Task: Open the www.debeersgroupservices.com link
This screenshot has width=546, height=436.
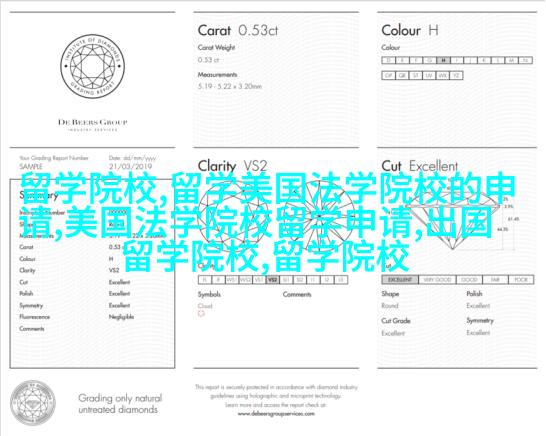Action: click(x=276, y=414)
